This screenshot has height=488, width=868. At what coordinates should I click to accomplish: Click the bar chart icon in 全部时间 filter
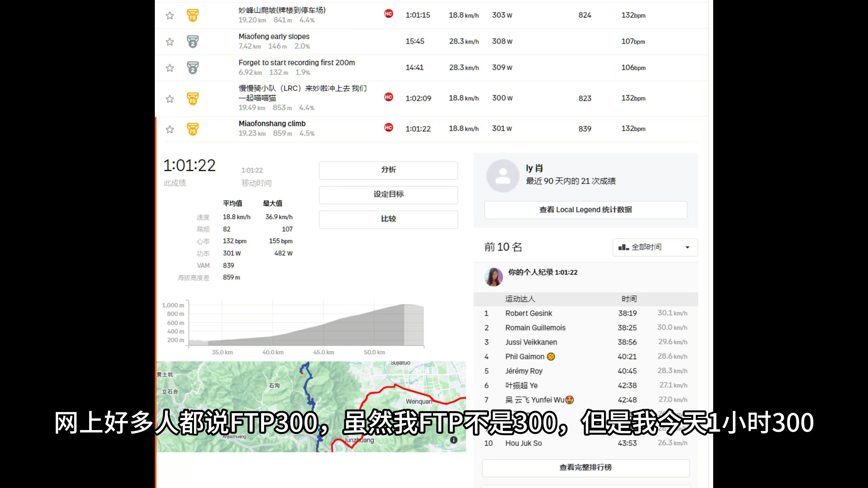[x=623, y=248]
